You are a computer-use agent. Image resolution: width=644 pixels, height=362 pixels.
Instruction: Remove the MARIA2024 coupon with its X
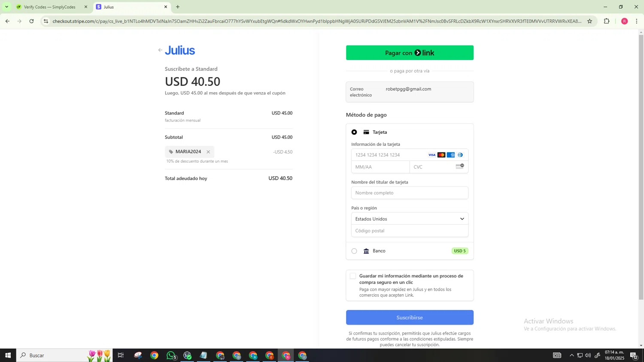208,152
